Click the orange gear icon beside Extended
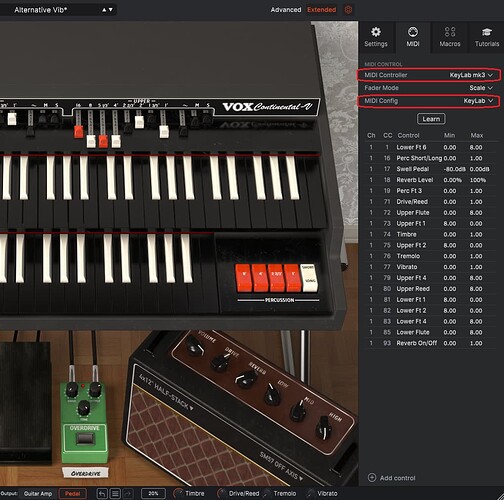The image size is (504, 500). pos(348,10)
